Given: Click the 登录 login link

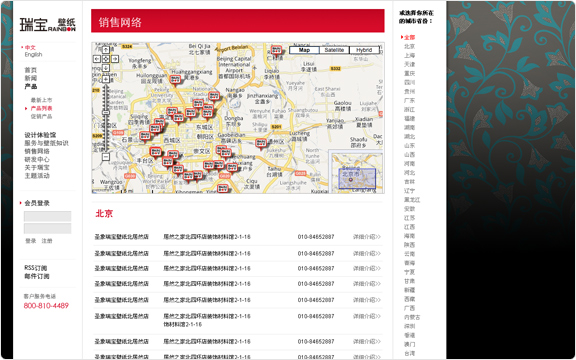Looking at the screenshot, I should (30, 241).
